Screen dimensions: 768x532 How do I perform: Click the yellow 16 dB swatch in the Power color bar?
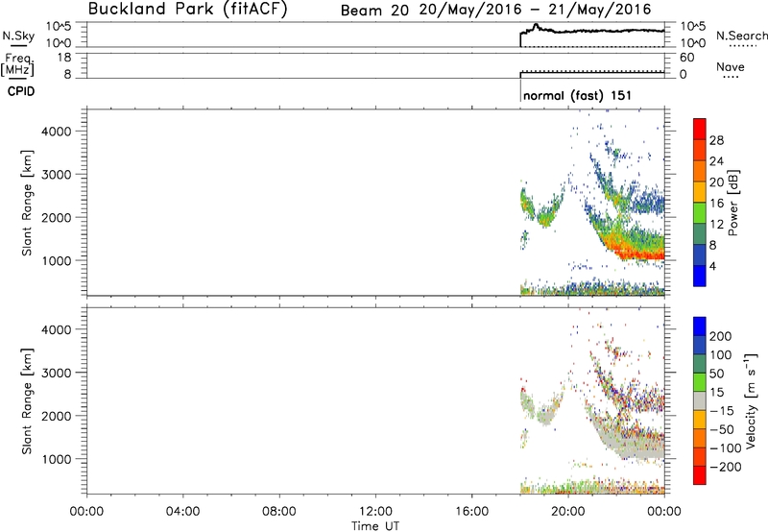point(700,191)
